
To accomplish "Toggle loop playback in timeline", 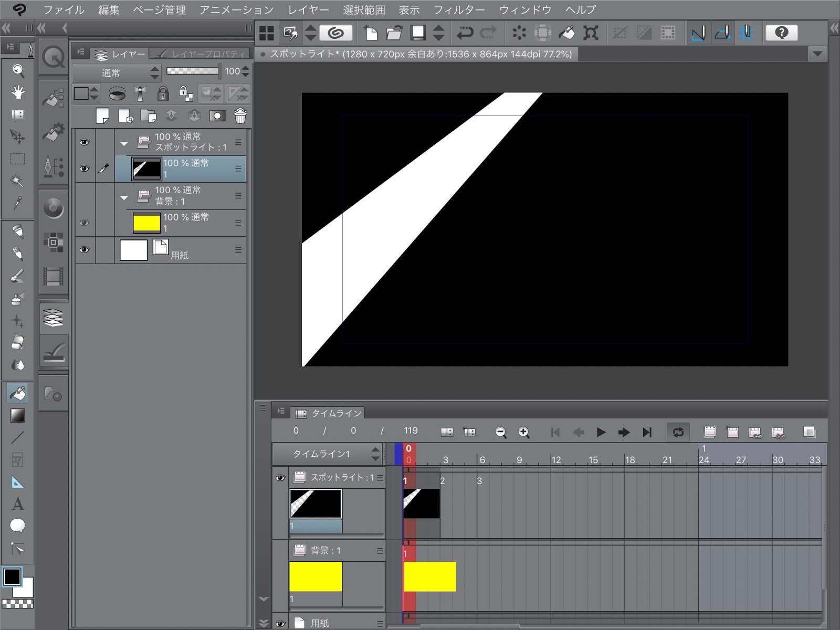I will (678, 432).
